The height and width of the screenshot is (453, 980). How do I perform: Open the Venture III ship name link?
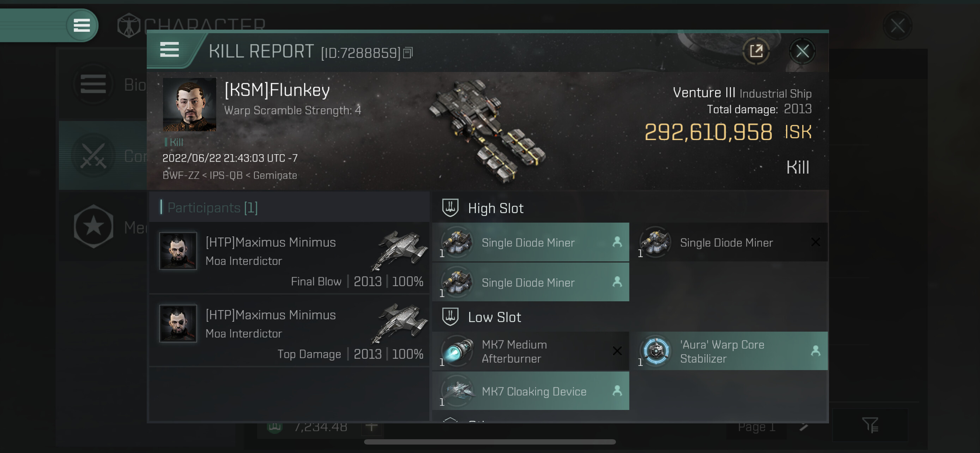[704, 92]
